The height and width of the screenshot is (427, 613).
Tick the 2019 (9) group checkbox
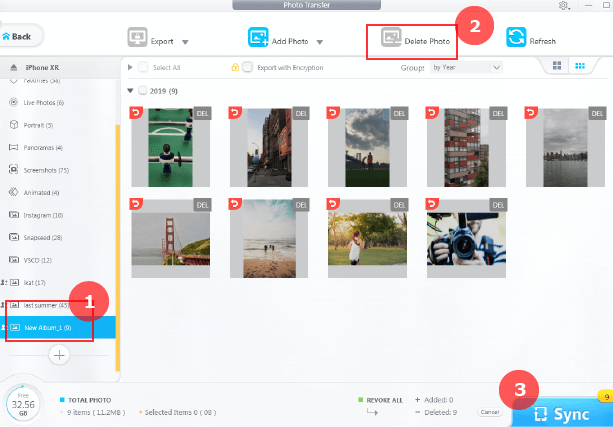click(143, 91)
